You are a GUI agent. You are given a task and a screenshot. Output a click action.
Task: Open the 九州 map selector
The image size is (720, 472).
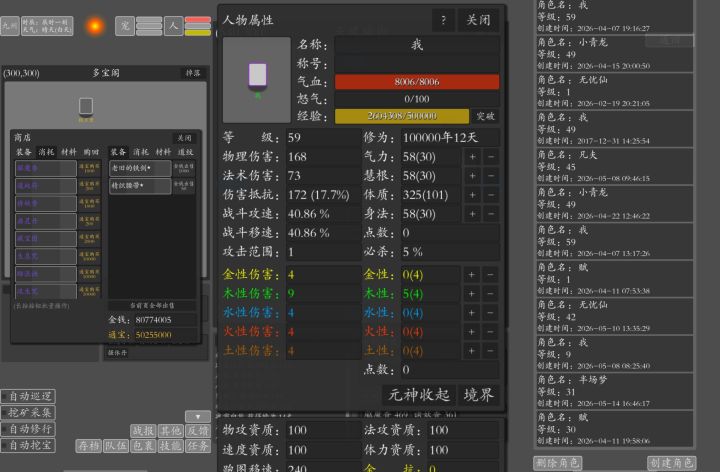click(x=10, y=26)
